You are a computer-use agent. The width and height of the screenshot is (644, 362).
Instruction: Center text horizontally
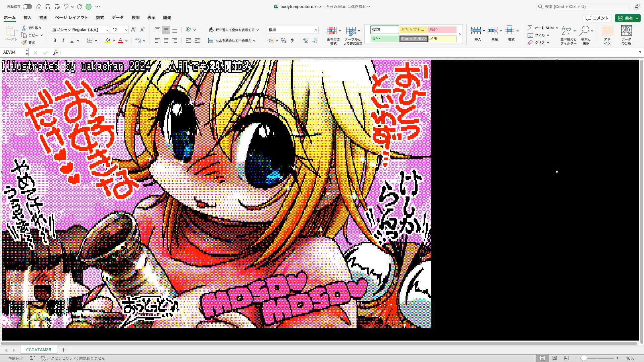point(166,41)
